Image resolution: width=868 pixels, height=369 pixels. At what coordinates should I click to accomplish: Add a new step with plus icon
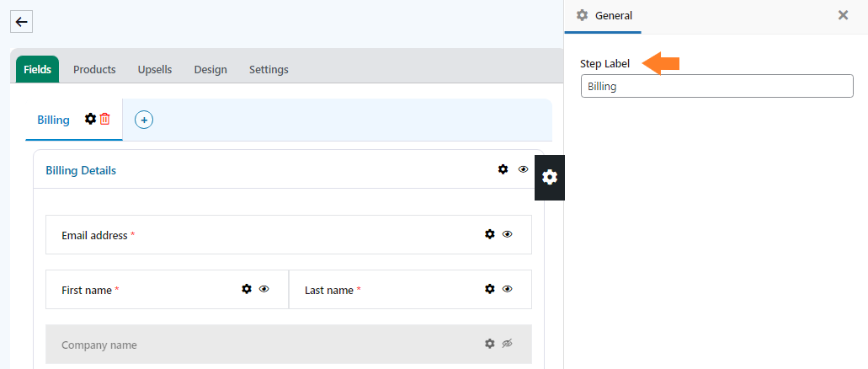144,120
